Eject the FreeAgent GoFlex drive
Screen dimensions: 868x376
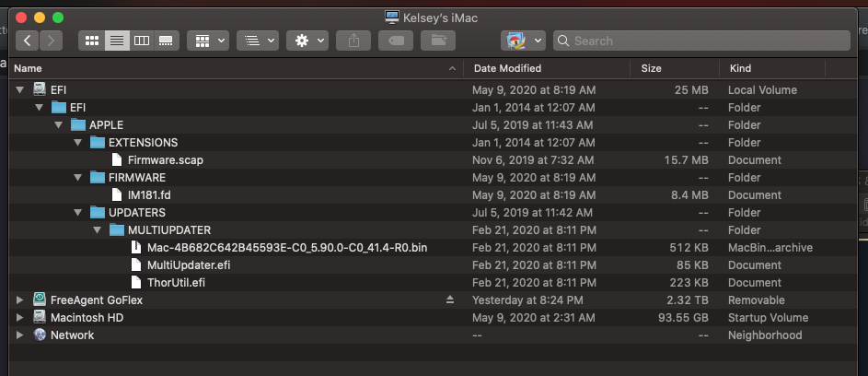[450, 300]
